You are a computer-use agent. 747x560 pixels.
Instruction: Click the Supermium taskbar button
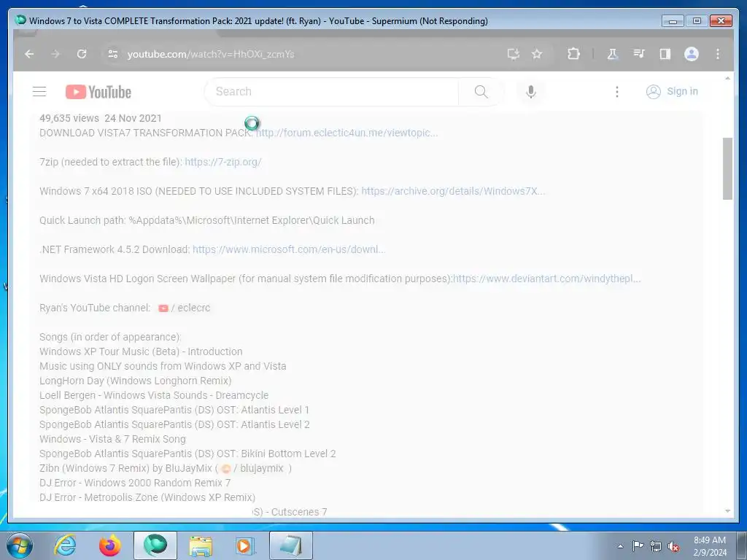(x=155, y=545)
